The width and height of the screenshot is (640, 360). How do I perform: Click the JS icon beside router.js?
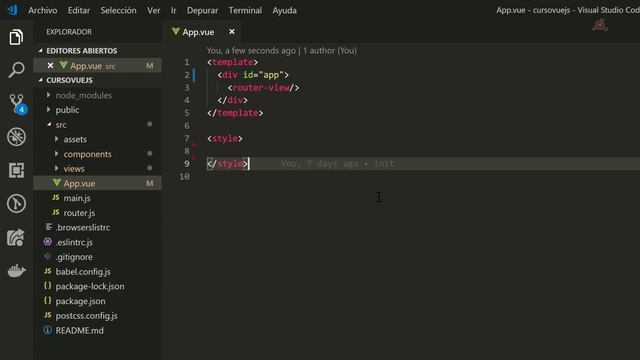pyautogui.click(x=56, y=212)
